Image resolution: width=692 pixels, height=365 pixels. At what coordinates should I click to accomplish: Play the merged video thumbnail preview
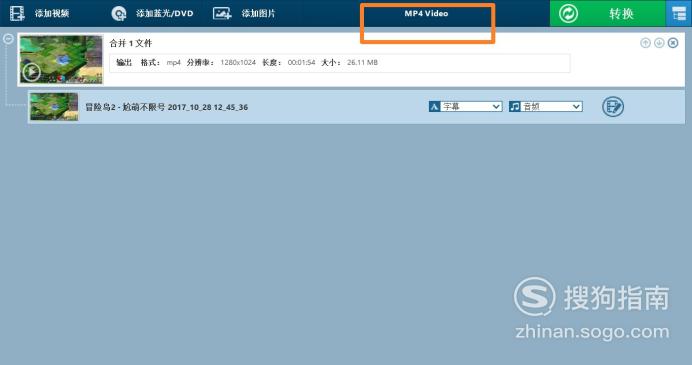click(x=31, y=72)
